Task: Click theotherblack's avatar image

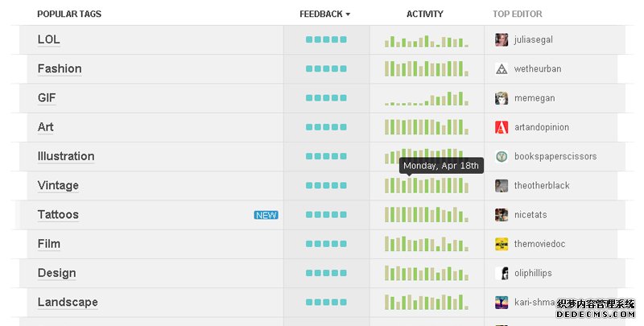Action: [x=502, y=185]
